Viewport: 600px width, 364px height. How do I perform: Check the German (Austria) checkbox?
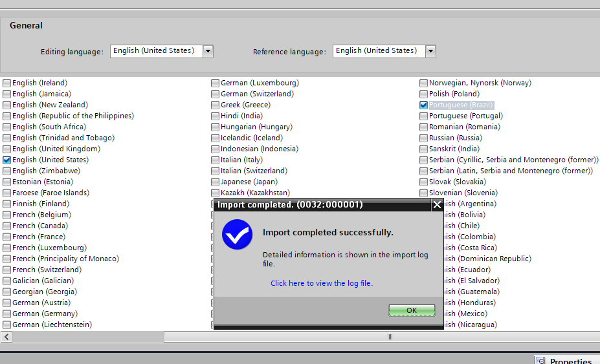(x=6, y=303)
